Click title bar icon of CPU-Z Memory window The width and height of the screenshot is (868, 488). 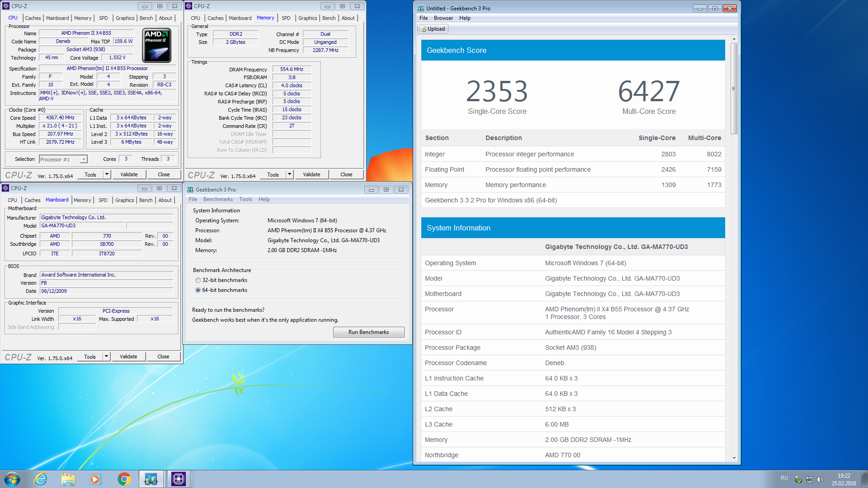(x=189, y=6)
